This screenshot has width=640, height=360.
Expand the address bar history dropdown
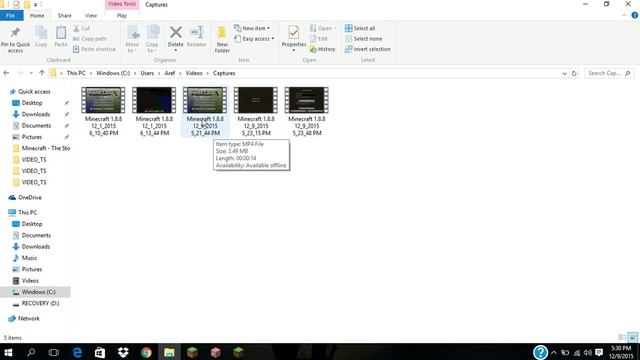click(564, 73)
